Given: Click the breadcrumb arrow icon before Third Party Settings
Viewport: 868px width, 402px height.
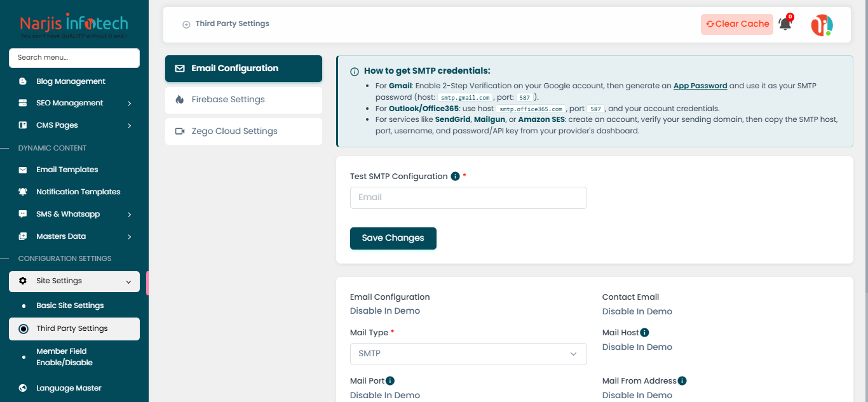Looking at the screenshot, I should [186, 24].
